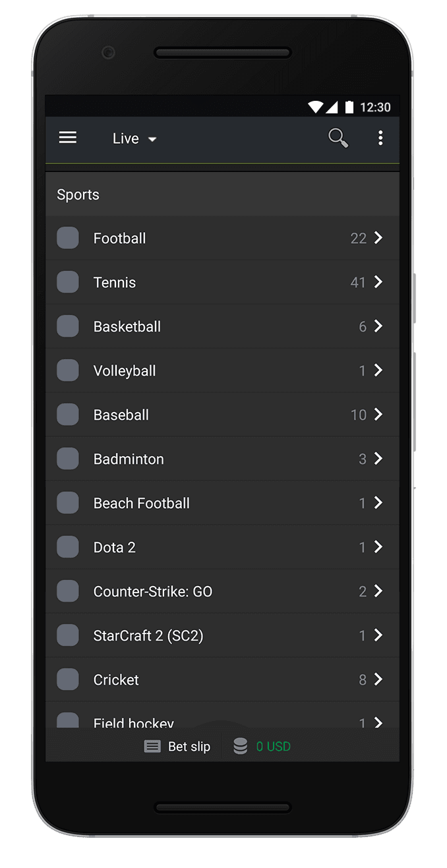Tap the Dota 2 sport icon
The height and width of the screenshot is (868, 447).
[x=68, y=547]
